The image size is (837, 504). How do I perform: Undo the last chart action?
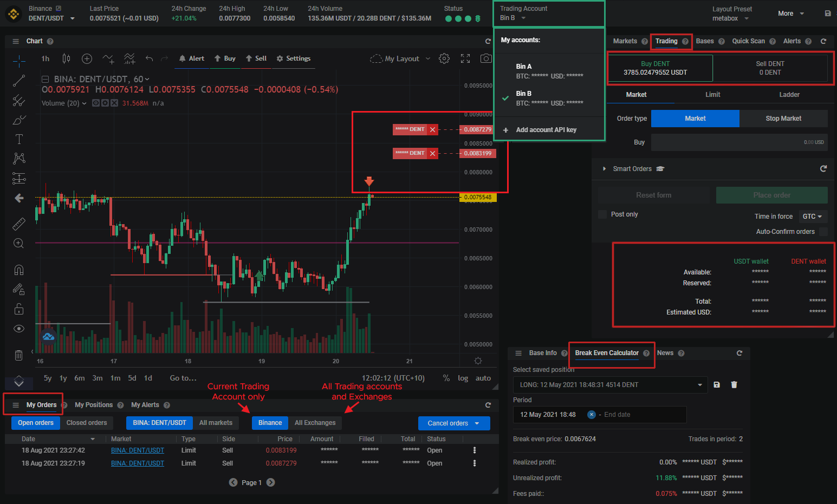[149, 58]
